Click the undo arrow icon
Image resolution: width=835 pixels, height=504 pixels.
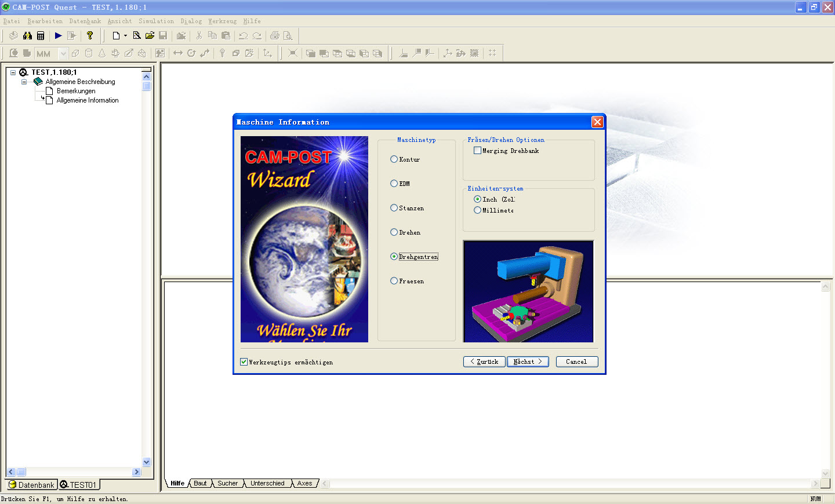[x=243, y=35]
